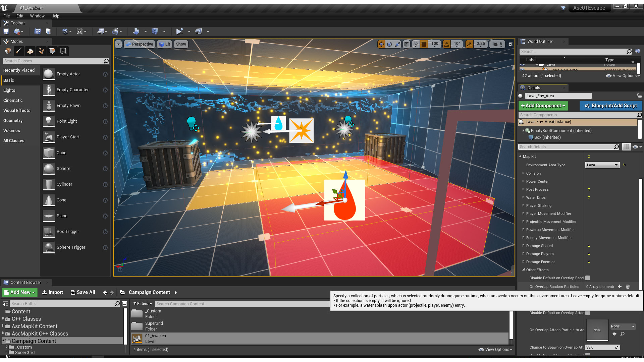
Task: Select the Landscape mode icon
Action: pyautogui.click(x=30, y=51)
